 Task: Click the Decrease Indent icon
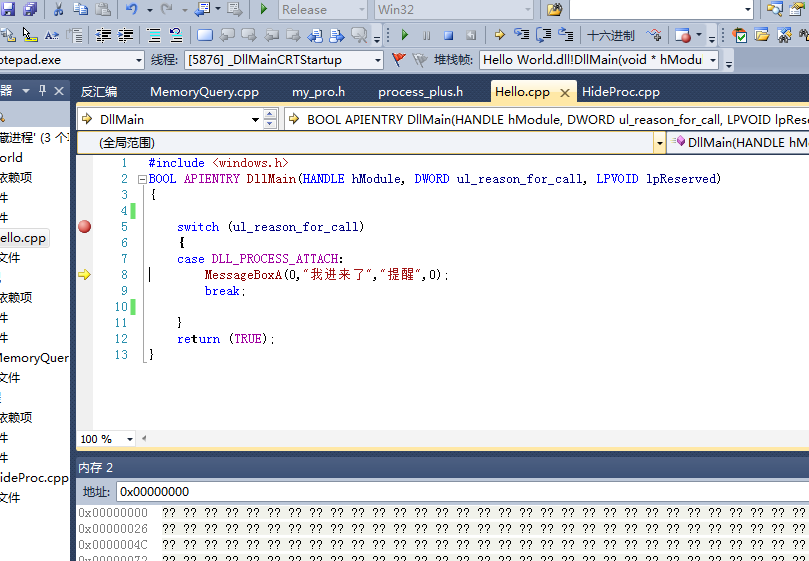(x=103, y=35)
